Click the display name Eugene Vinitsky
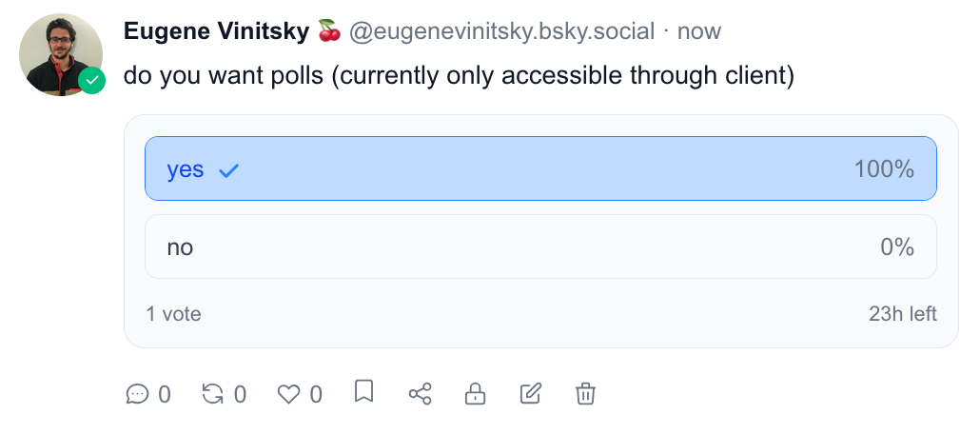Screen dimensions: 980x434 pos(217,31)
